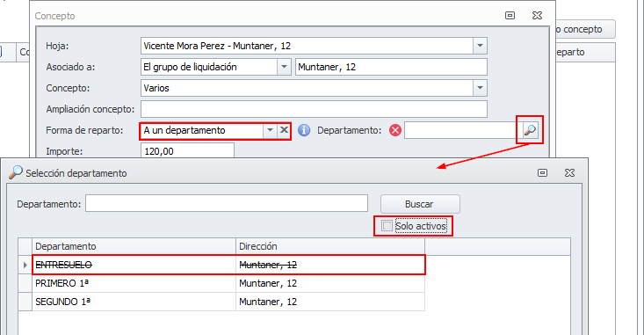Click the Departamento search text field in dialog

227,203
